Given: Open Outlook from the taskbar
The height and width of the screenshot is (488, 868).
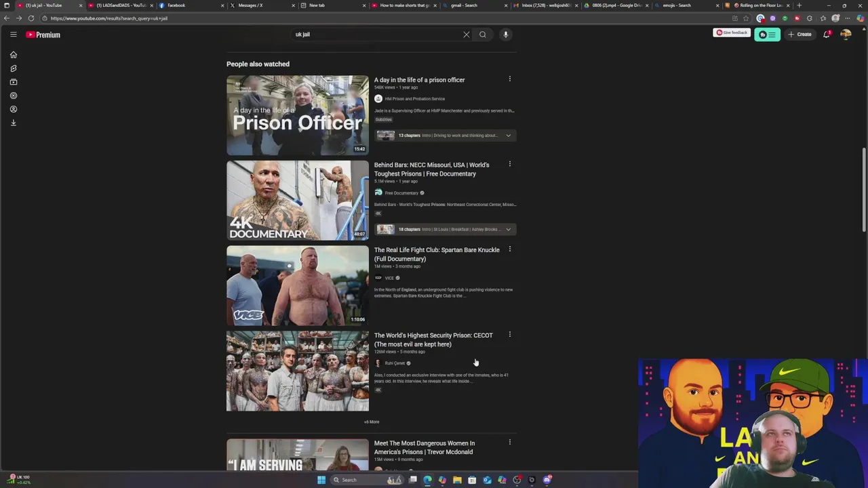Looking at the screenshot, I should pyautogui.click(x=487, y=480).
